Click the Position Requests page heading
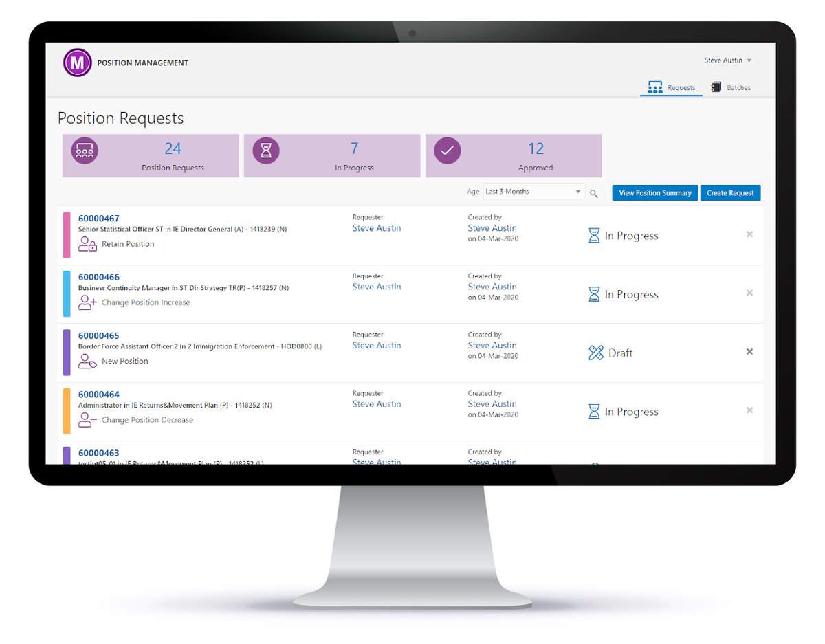The height and width of the screenshot is (644, 825). pyautogui.click(x=121, y=118)
